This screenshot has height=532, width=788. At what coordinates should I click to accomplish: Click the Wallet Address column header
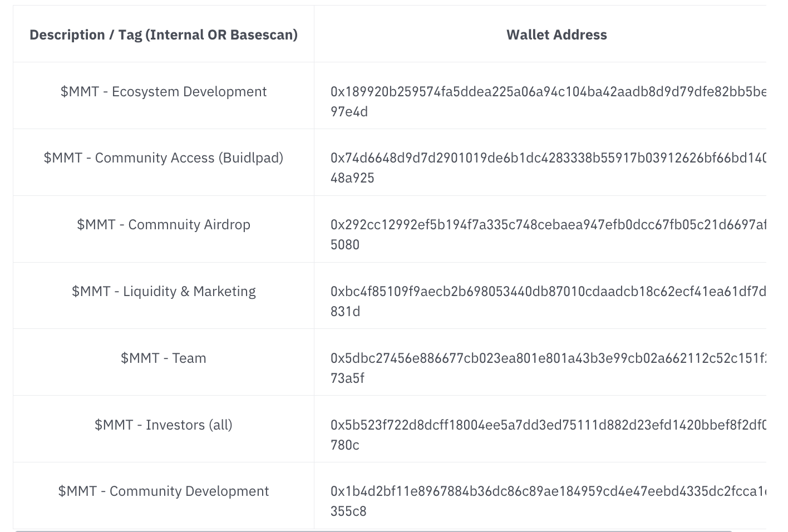556,35
